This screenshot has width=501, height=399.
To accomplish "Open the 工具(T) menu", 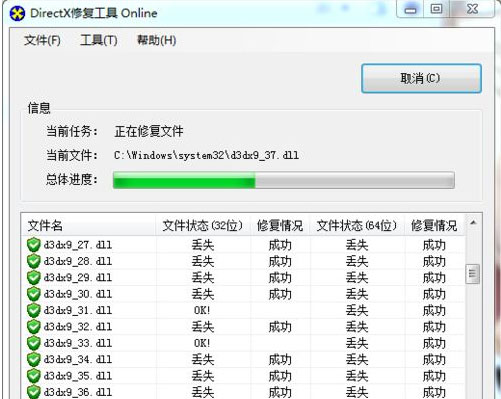I will [x=99, y=41].
